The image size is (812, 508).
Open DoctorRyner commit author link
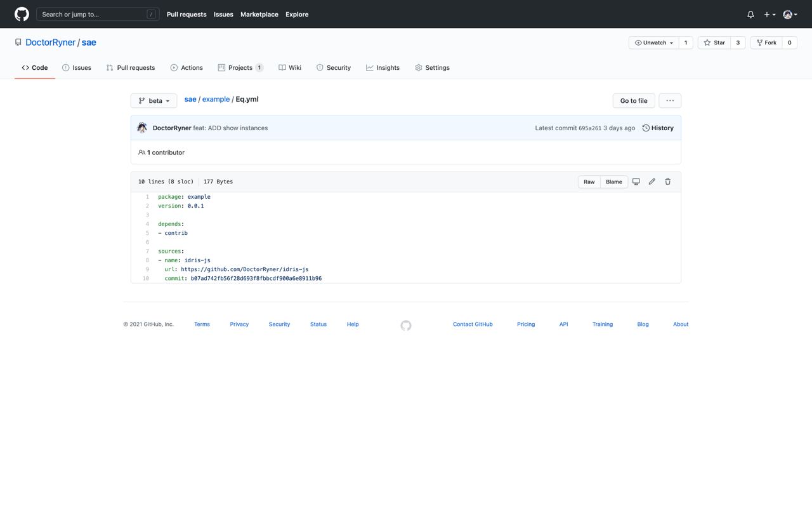[172, 128]
